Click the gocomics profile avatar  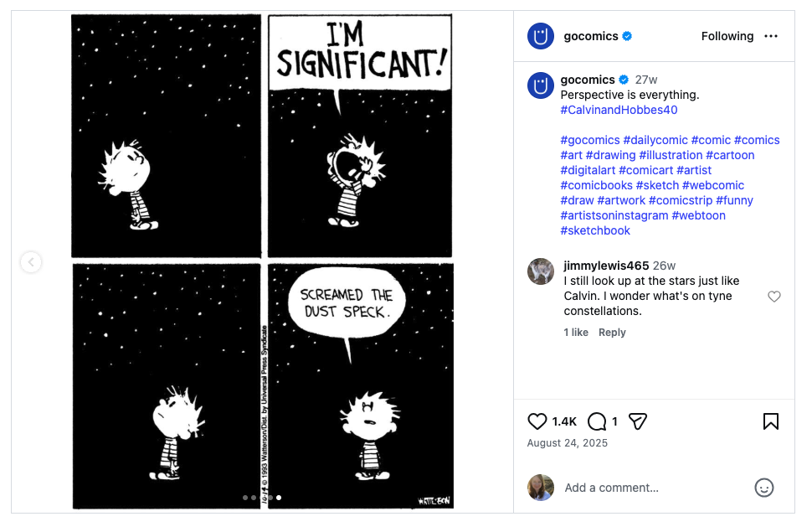click(x=541, y=36)
